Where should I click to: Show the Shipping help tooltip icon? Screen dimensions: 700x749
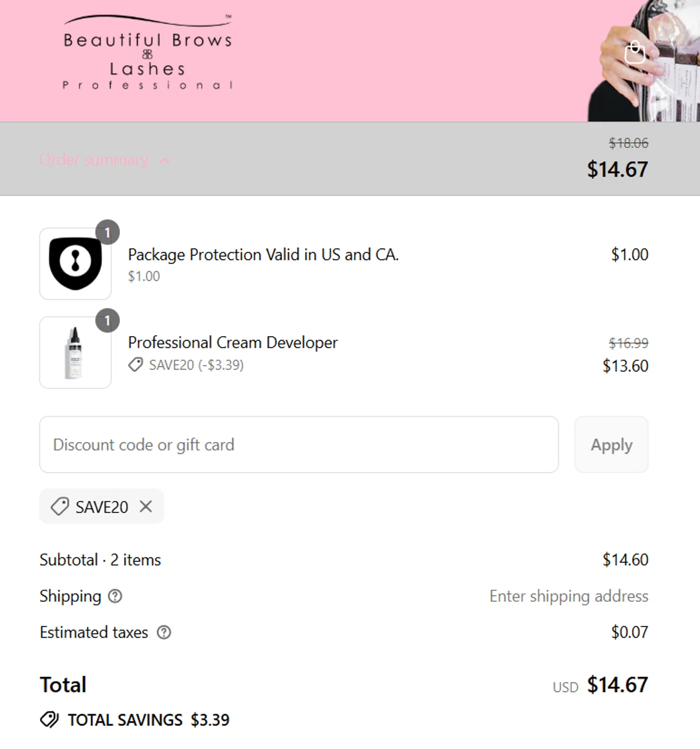(115, 596)
